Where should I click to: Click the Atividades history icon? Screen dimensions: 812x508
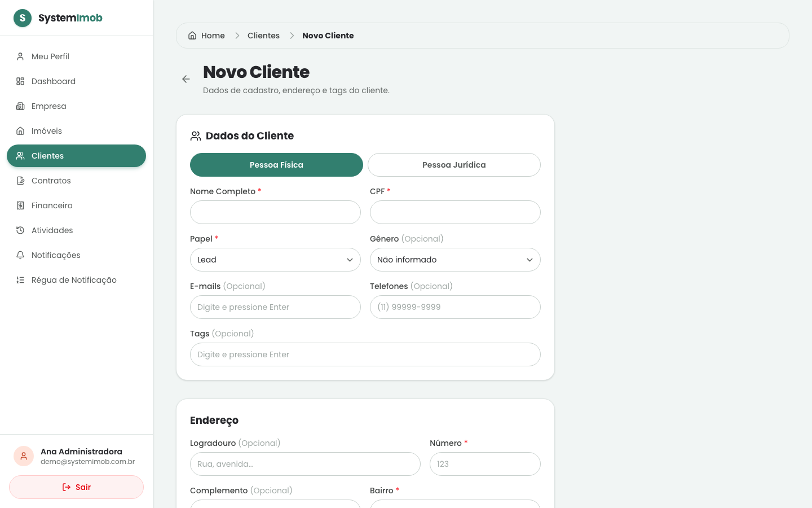coord(20,230)
